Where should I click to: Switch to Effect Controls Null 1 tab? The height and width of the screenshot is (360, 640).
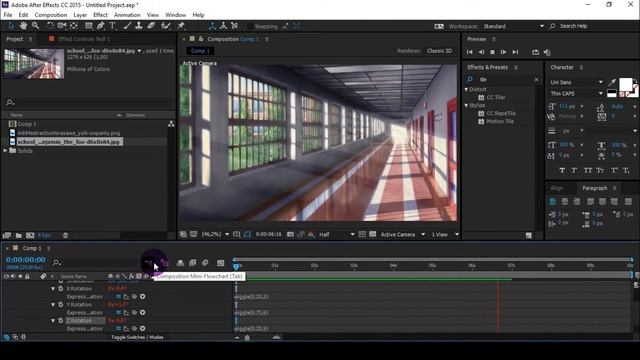coord(84,39)
